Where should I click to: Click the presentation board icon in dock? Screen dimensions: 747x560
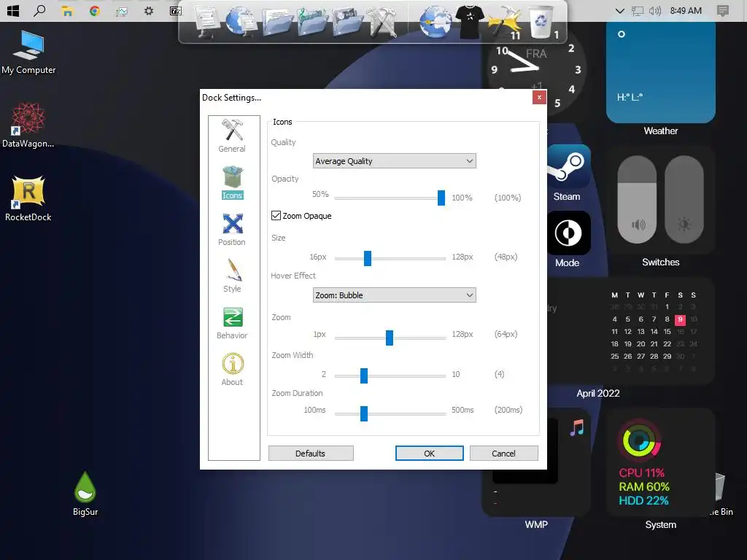click(206, 21)
